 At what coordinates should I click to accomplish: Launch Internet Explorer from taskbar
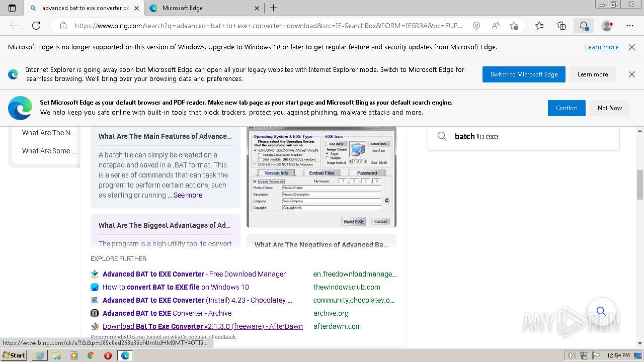40,355
